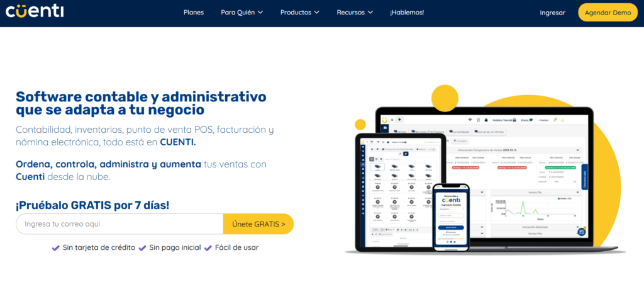The height and width of the screenshot is (304, 644).
Task: Open the ¡Hablemos! contact link
Action: [x=407, y=13]
